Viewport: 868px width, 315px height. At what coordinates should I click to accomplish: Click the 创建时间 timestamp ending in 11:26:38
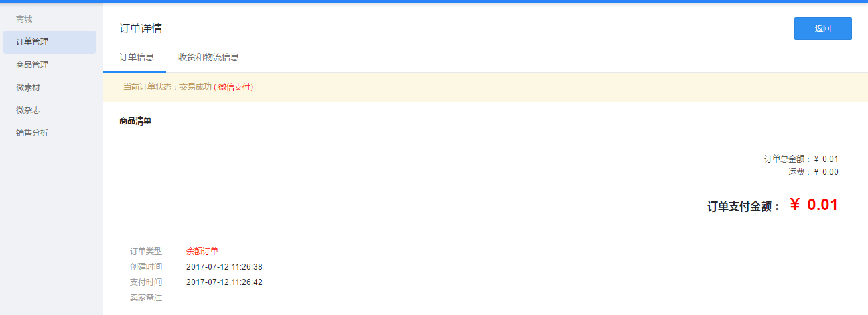point(224,267)
